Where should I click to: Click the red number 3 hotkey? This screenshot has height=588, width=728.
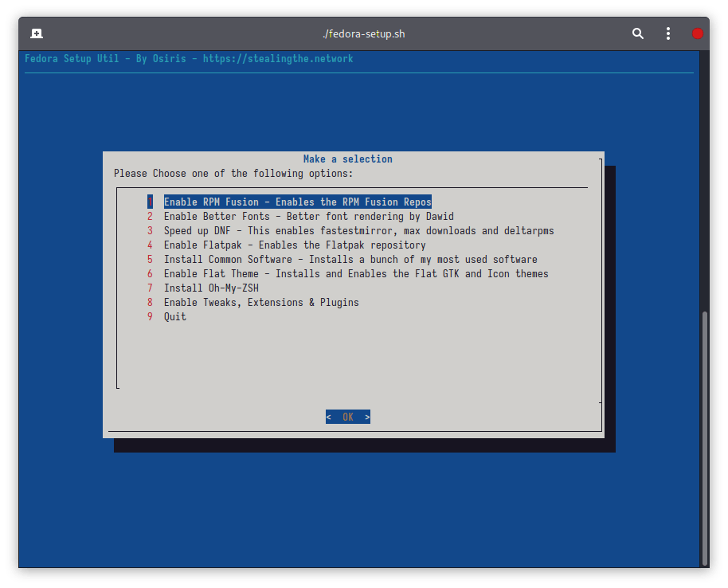click(x=150, y=230)
